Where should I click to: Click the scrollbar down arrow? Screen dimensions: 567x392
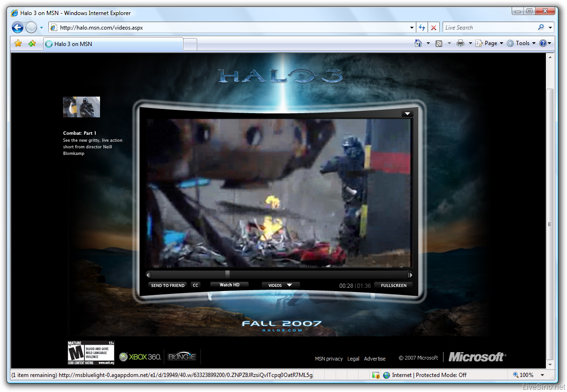pos(551,365)
